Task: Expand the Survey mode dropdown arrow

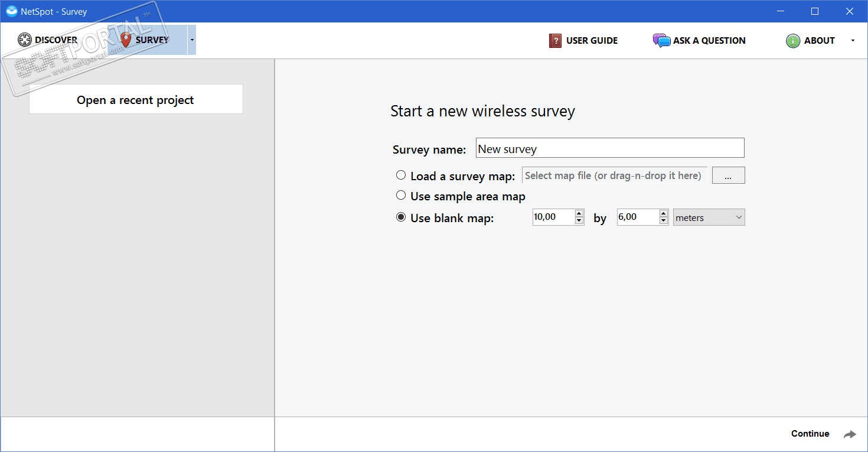Action: (x=192, y=40)
